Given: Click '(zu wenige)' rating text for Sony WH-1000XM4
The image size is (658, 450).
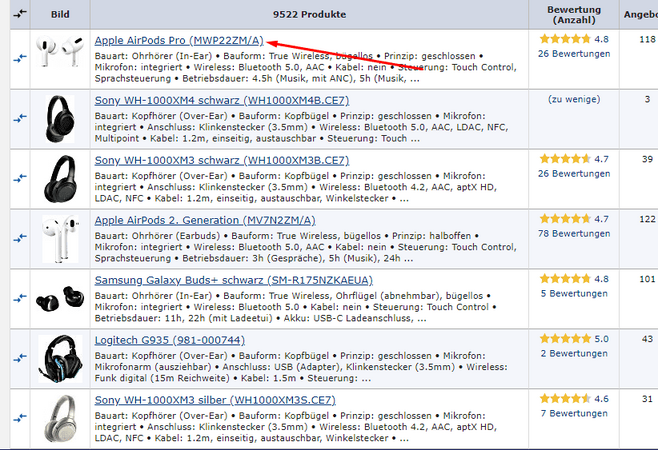Looking at the screenshot, I should click(x=574, y=99).
